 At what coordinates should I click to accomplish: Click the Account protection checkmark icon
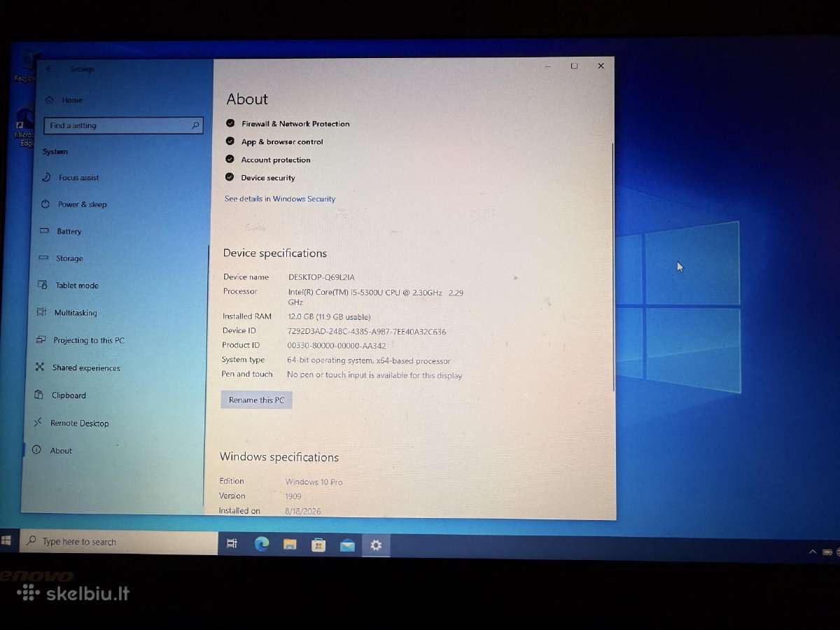230,159
